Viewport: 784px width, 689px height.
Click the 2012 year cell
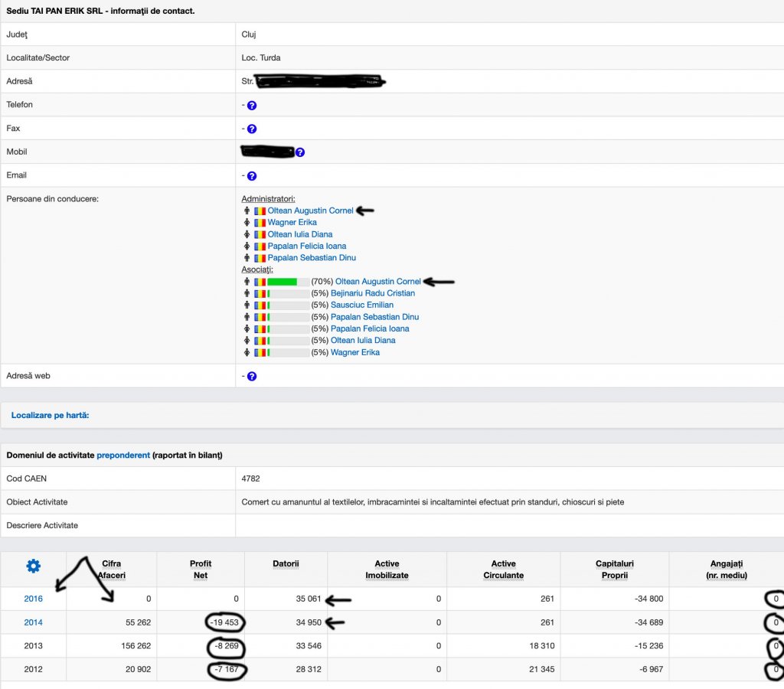(x=34, y=670)
